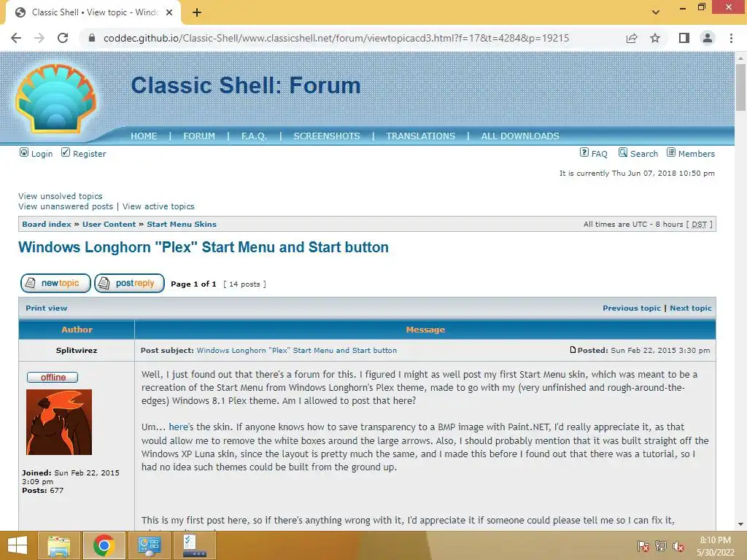The image size is (747, 560).
Task: Click the postreply button
Action: pos(130,284)
